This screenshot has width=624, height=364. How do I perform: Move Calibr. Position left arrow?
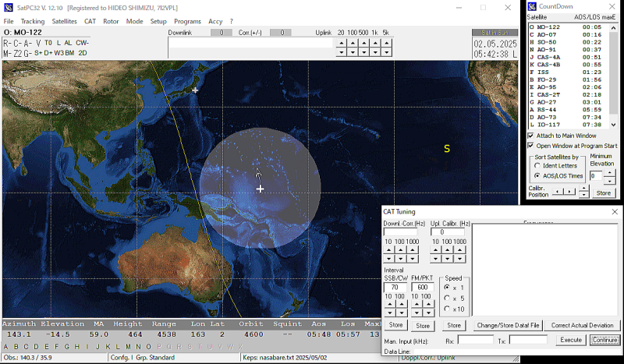(557, 192)
